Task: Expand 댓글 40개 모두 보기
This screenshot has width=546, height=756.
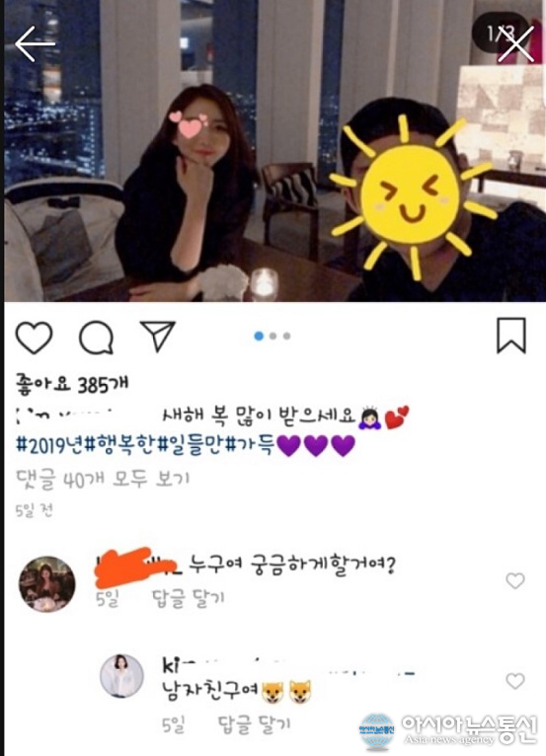Action: [x=103, y=480]
